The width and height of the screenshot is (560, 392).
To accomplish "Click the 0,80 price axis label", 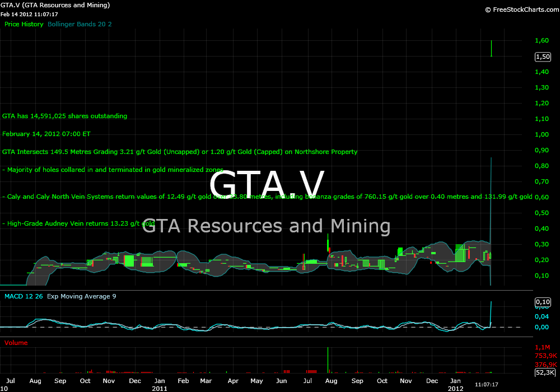I will [x=542, y=166].
